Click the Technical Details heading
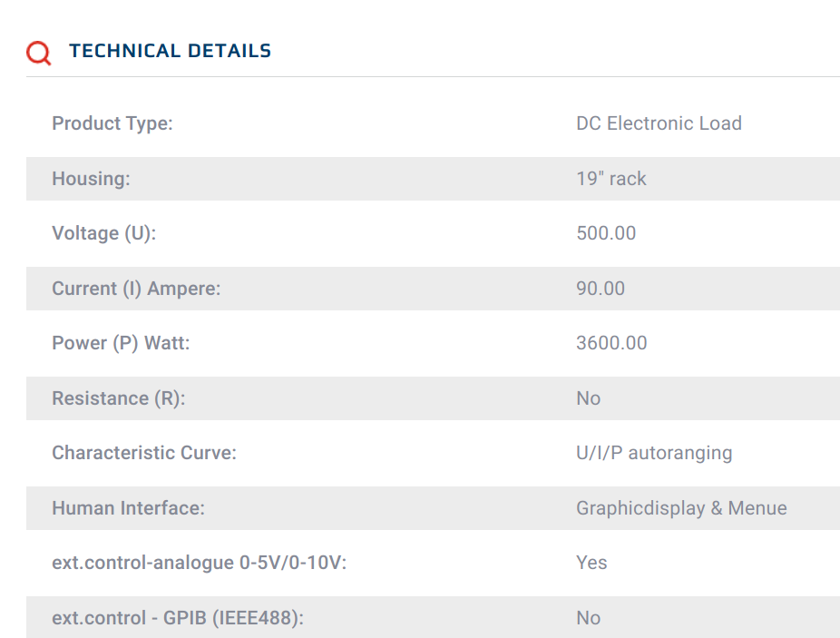This screenshot has height=638, width=840. pos(170,51)
